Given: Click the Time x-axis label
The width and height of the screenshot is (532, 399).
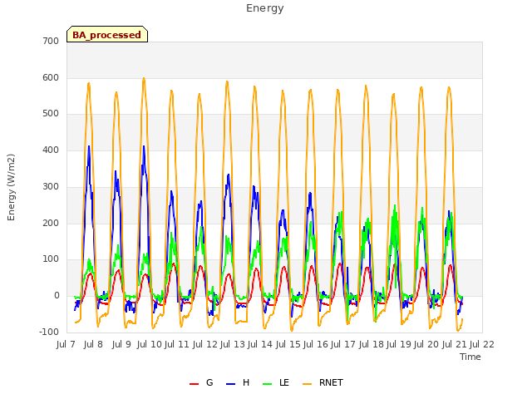Looking at the screenshot, I should point(470,357).
